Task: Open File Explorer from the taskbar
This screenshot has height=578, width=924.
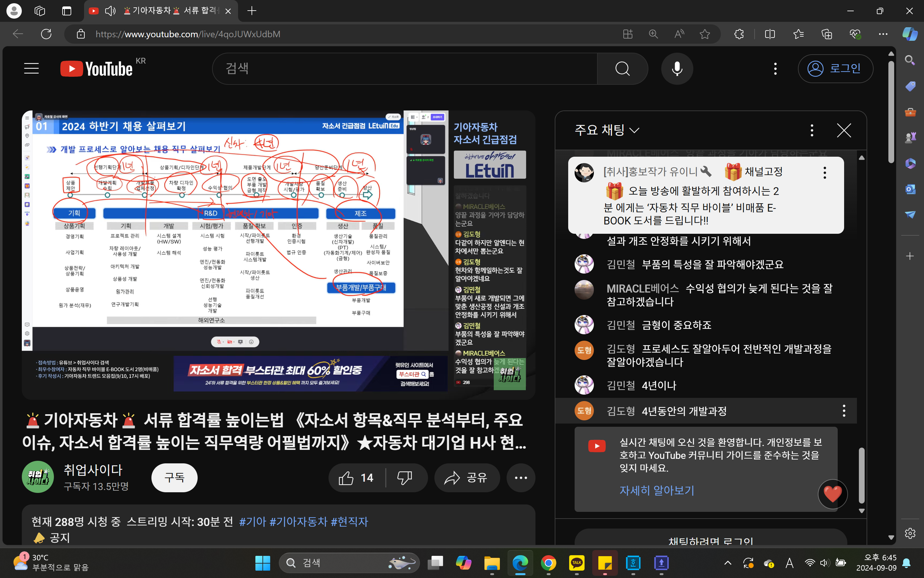Action: click(x=492, y=563)
